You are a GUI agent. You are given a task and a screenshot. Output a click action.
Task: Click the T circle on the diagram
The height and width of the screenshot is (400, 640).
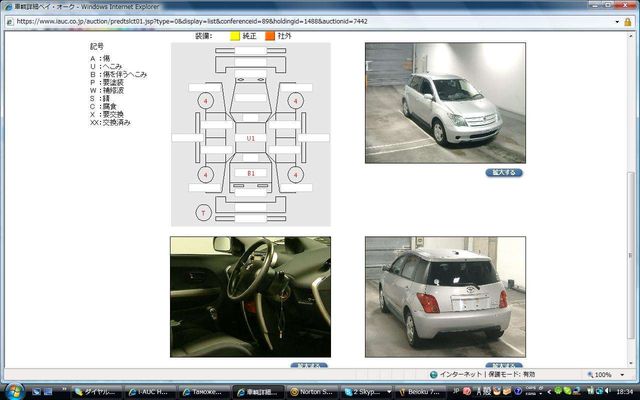tap(204, 212)
